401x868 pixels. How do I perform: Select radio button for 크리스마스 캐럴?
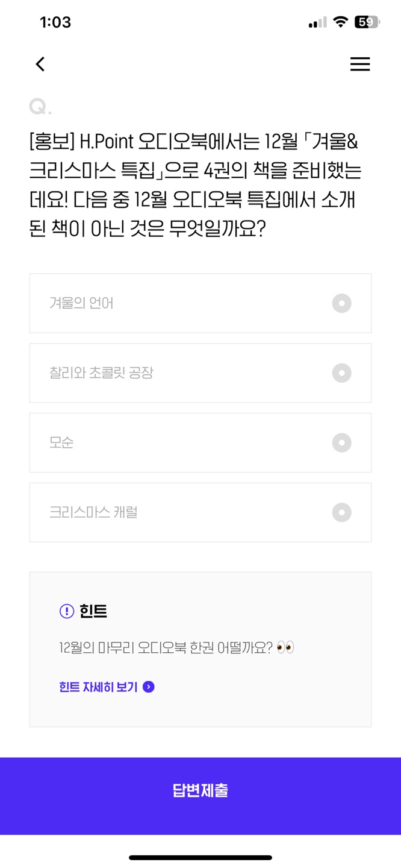point(341,513)
